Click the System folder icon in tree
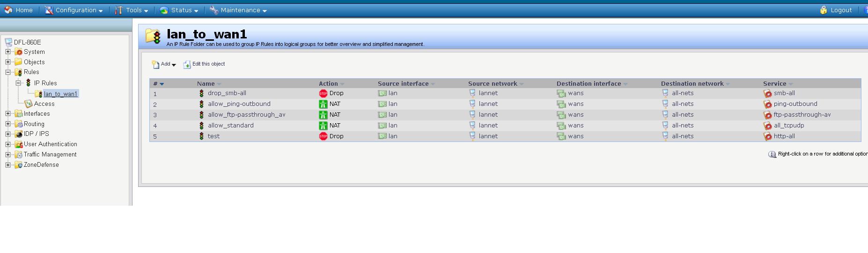The image size is (868, 253). (18, 52)
